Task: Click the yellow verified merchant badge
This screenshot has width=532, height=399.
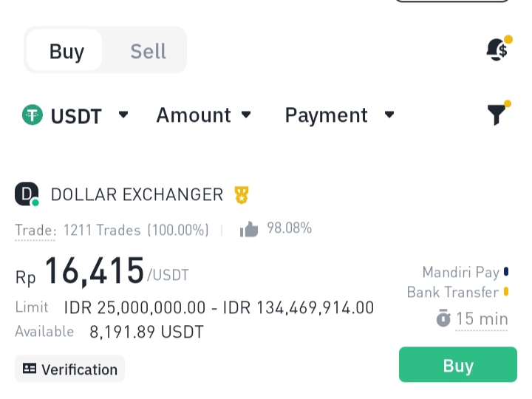Action: pos(242,195)
